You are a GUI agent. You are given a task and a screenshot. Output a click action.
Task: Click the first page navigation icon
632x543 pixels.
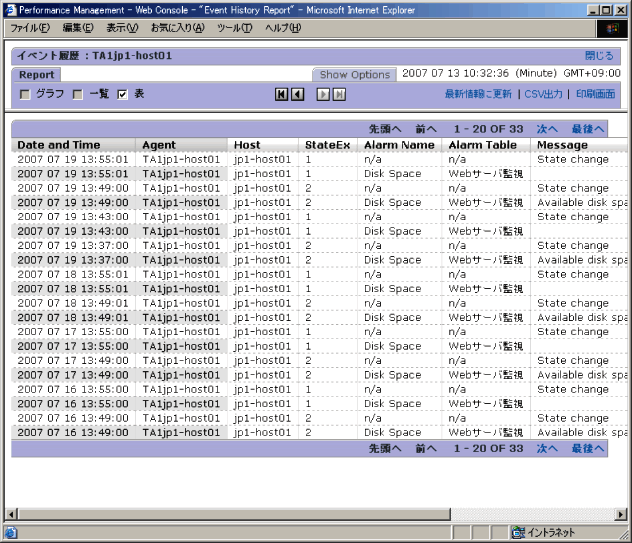coord(282,94)
